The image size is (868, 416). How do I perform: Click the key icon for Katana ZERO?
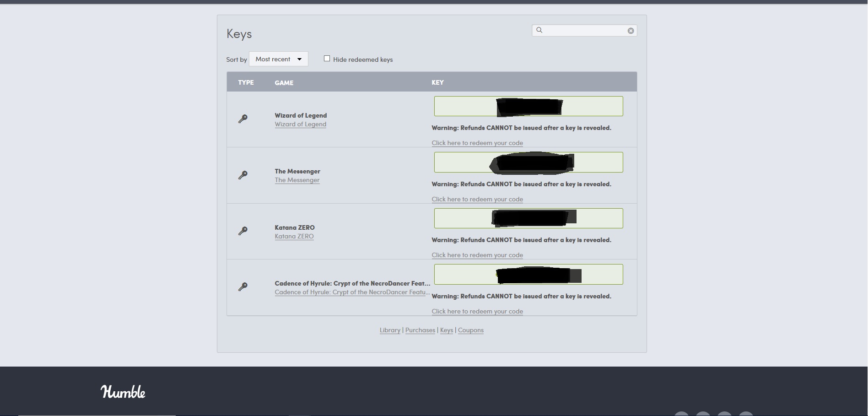[x=243, y=231]
